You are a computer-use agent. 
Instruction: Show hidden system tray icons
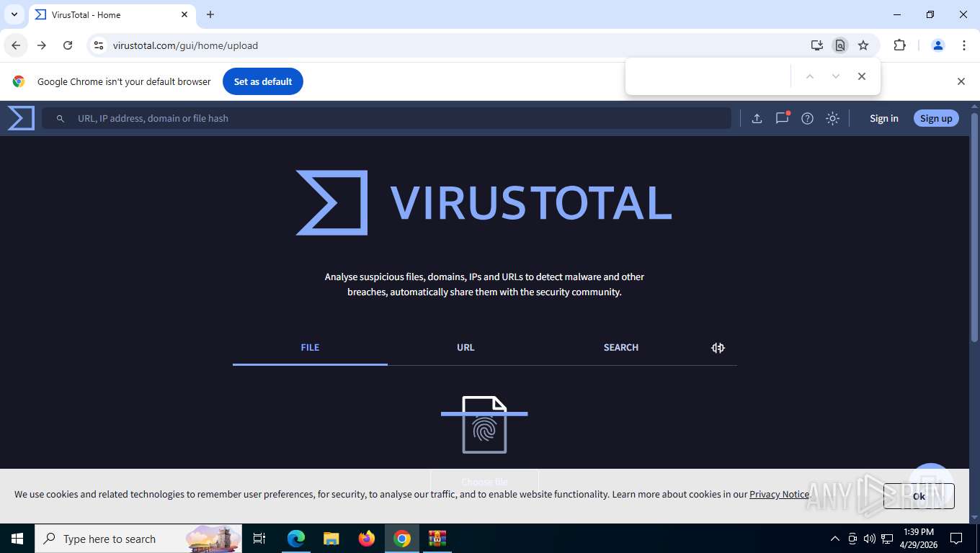click(835, 539)
